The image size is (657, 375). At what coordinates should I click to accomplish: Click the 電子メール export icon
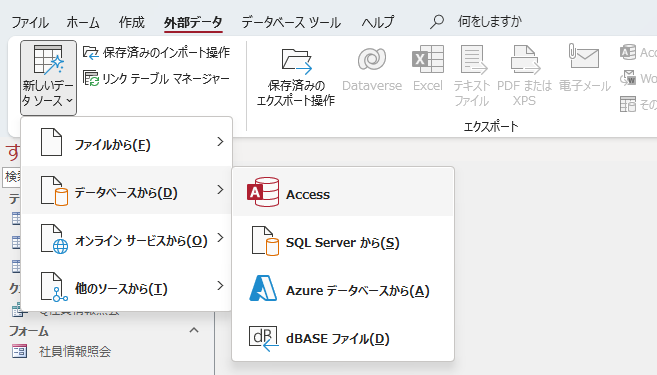584,56
